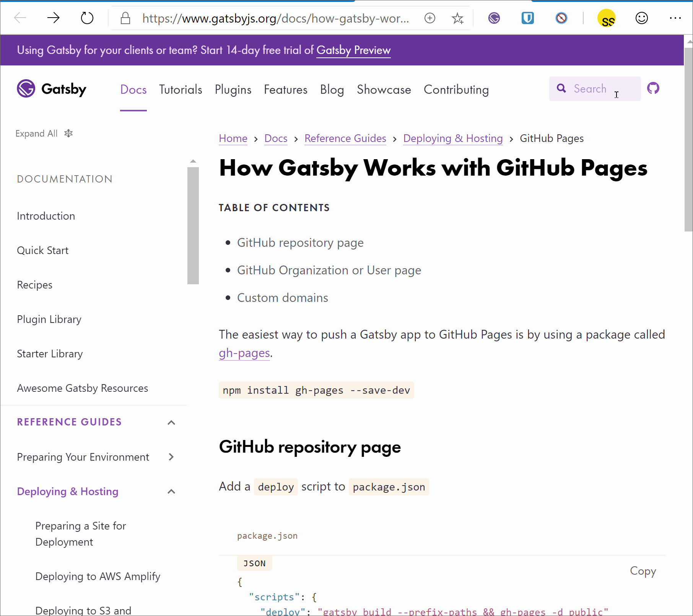
Task: Collapse the Reference Guides section chevron
Action: [171, 422]
